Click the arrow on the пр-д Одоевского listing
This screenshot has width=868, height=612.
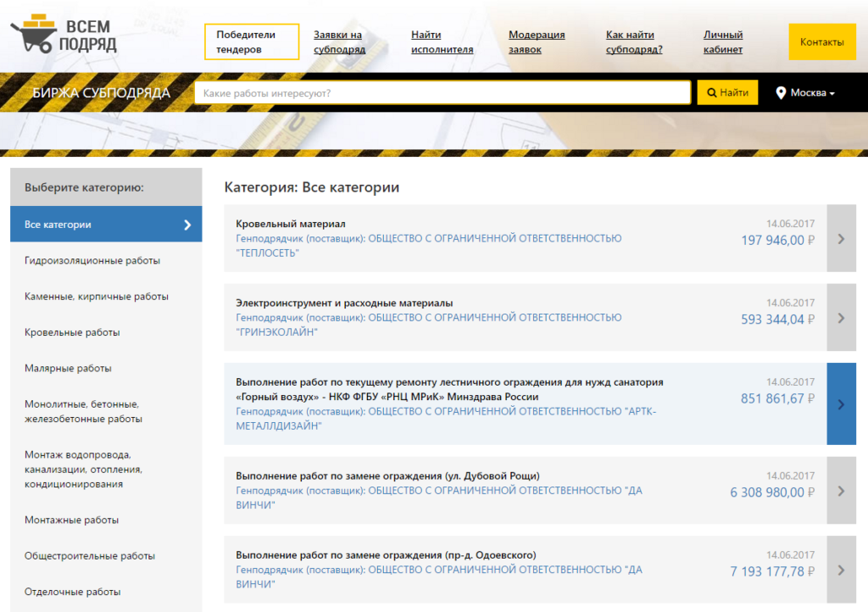tap(841, 570)
